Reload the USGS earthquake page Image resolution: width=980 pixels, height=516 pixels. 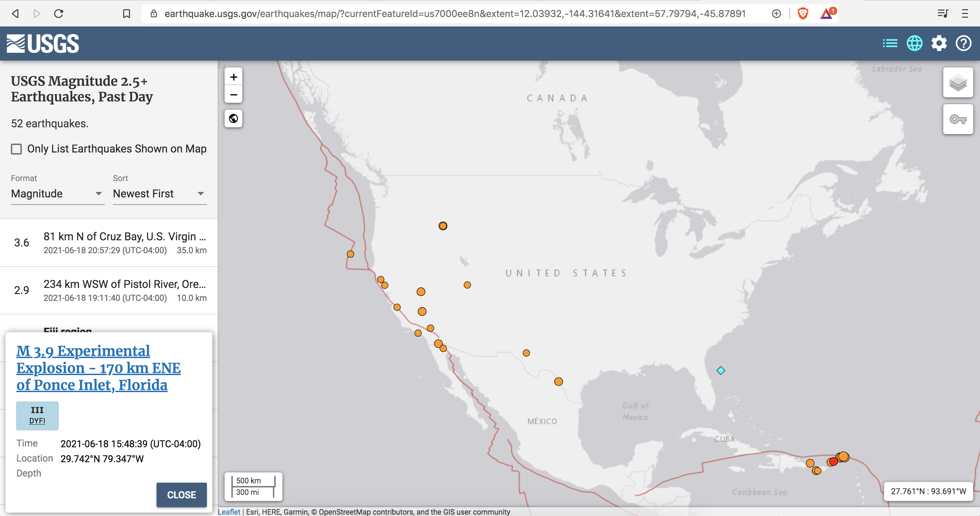click(x=59, y=14)
